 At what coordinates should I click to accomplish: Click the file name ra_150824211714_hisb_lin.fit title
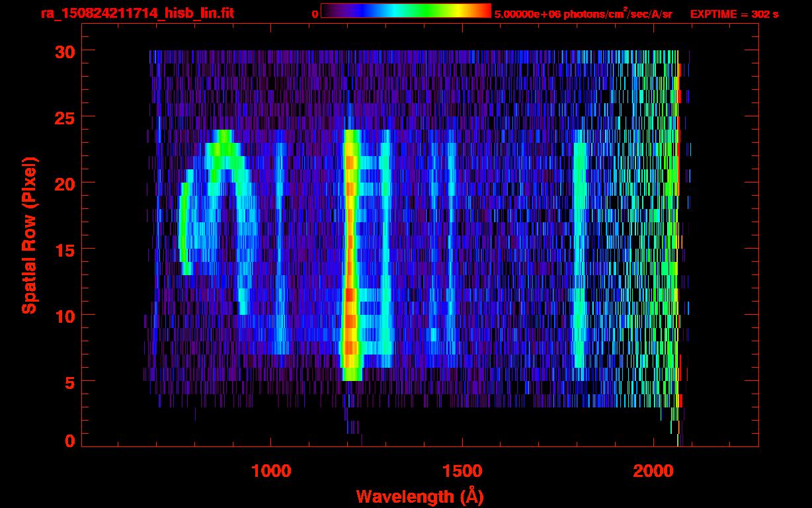coord(138,13)
